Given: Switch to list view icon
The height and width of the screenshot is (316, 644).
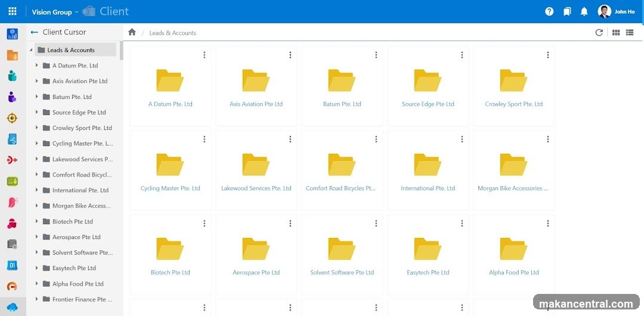Looking at the screenshot, I should (x=630, y=32).
